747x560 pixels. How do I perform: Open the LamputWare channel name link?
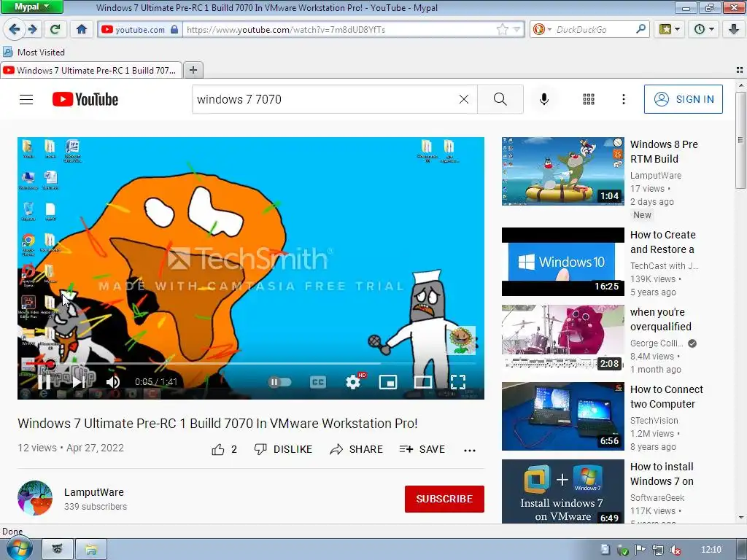tap(94, 492)
